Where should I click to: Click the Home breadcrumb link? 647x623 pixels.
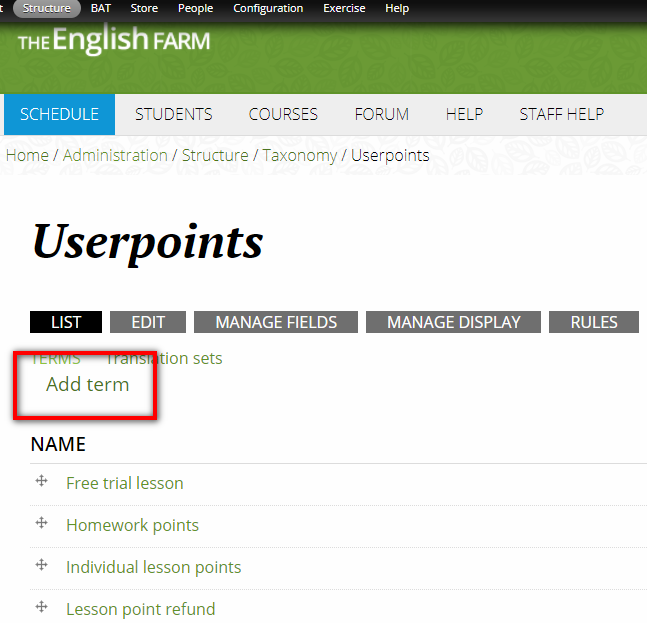coord(27,155)
